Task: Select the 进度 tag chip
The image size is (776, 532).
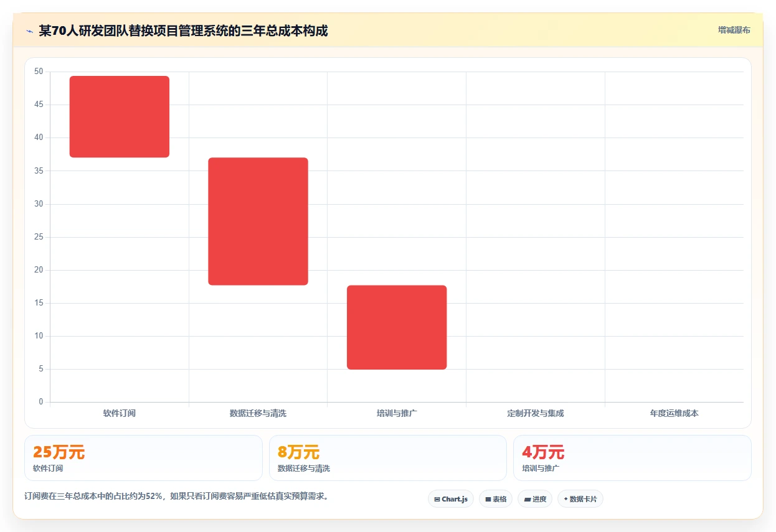Action: pyautogui.click(x=535, y=499)
